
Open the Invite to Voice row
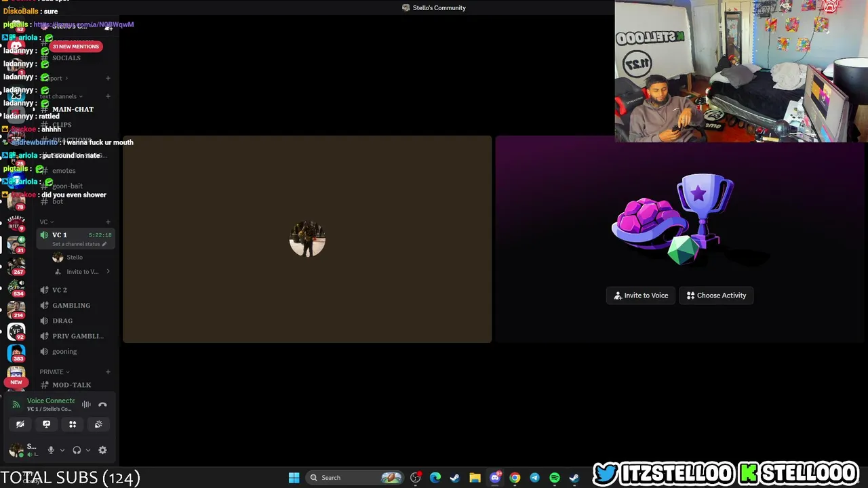[x=81, y=272]
